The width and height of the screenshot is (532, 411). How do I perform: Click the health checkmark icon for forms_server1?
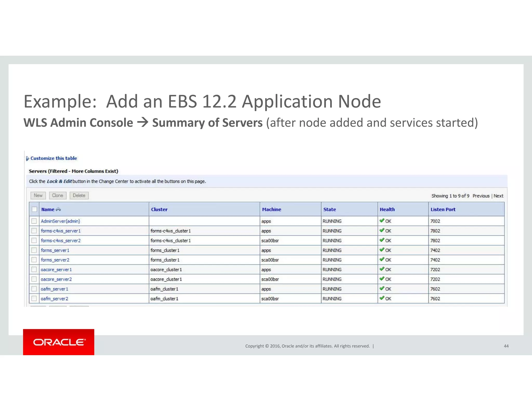382,250
